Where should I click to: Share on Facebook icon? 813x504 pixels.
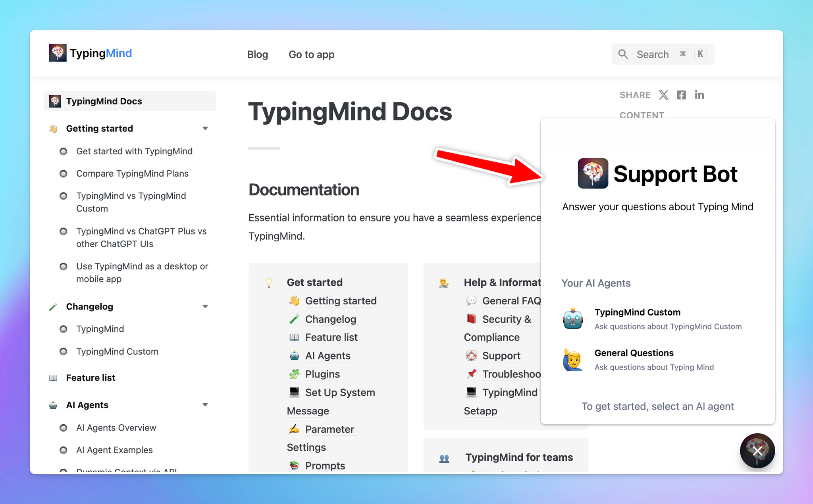pos(681,95)
